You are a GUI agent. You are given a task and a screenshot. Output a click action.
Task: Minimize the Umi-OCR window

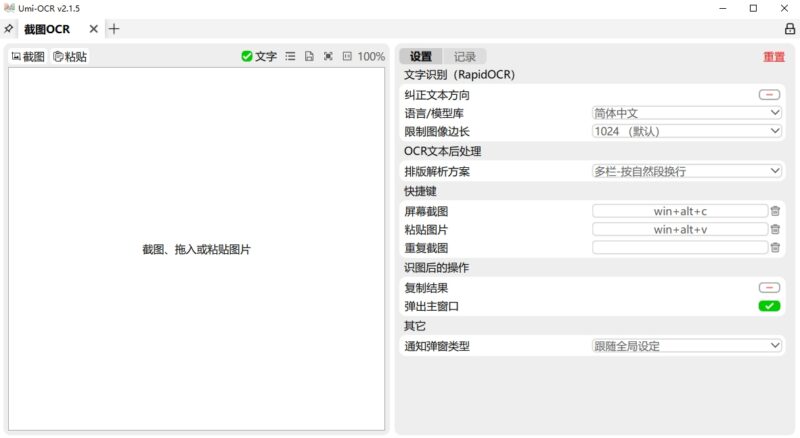pos(722,8)
